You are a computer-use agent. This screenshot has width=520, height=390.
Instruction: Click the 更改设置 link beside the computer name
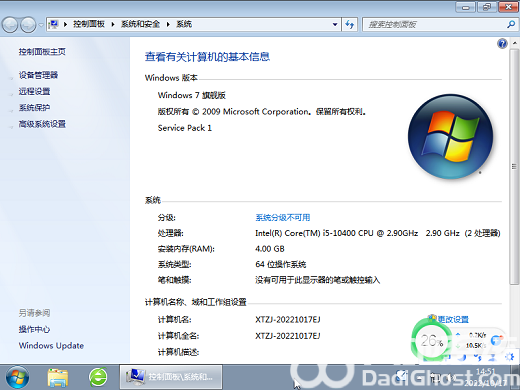coord(453,319)
